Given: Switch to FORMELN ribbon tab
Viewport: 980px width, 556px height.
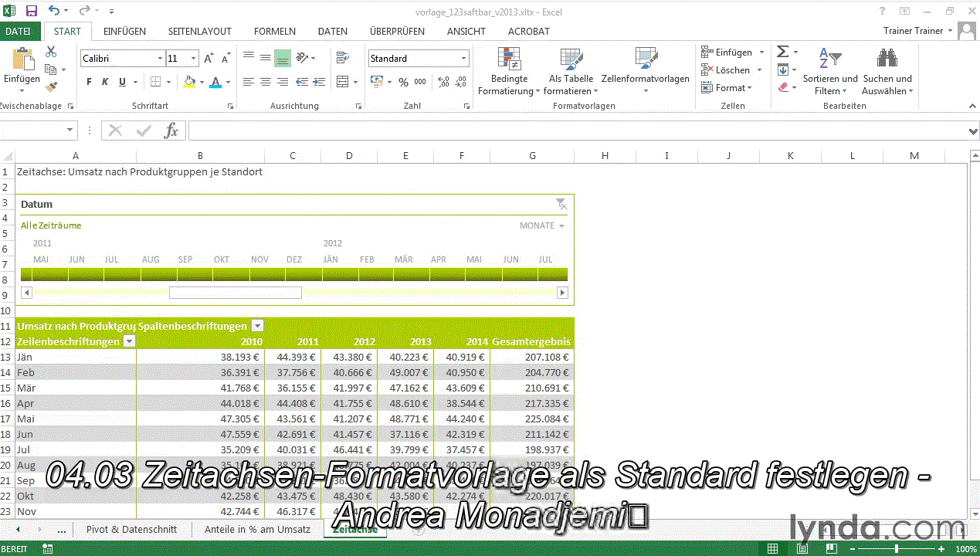Looking at the screenshot, I should click(275, 32).
